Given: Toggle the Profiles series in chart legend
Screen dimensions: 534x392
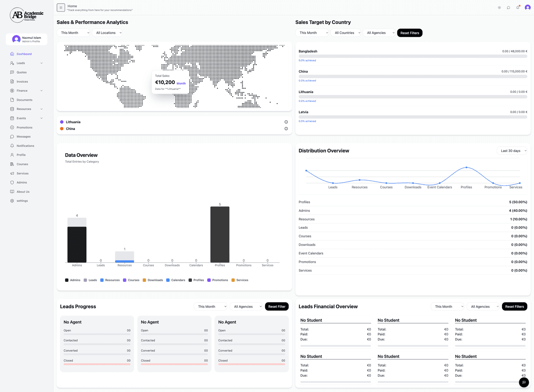Looking at the screenshot, I should click(x=196, y=280).
